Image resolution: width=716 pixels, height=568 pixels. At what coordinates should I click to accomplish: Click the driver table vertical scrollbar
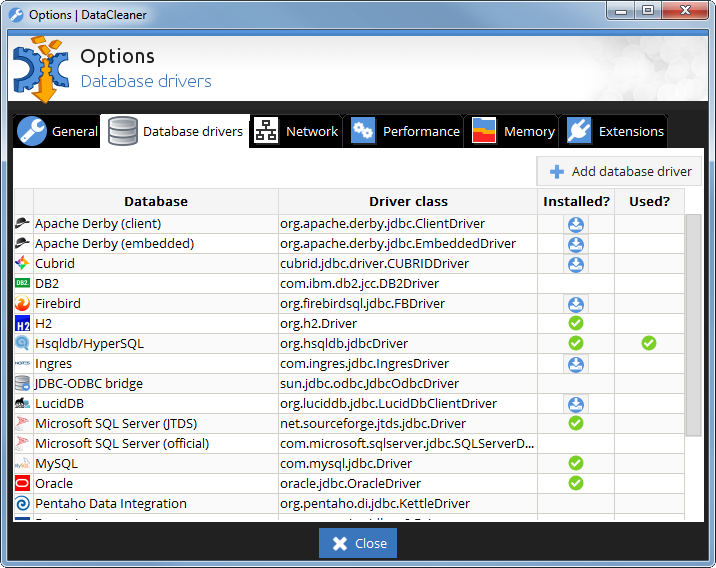[x=693, y=325]
